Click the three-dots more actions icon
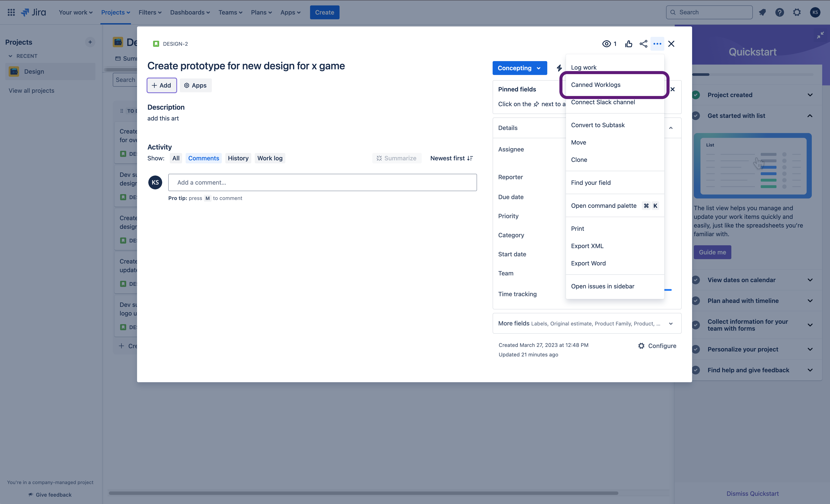 pos(657,44)
